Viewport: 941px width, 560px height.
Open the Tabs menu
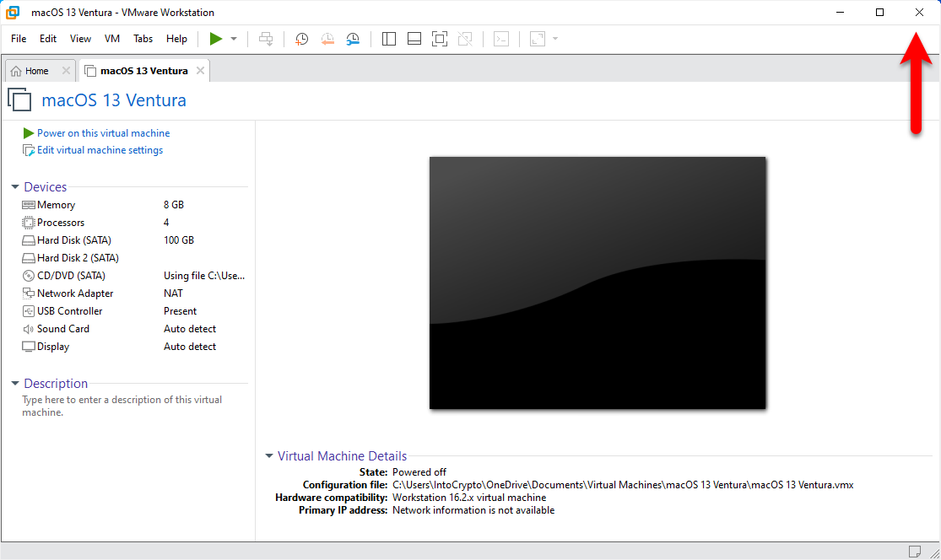coord(143,38)
